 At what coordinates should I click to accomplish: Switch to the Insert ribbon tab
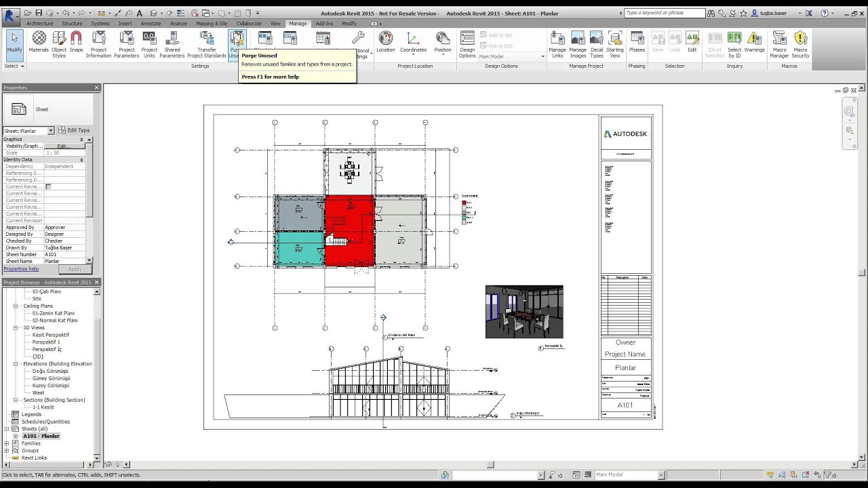pos(125,23)
